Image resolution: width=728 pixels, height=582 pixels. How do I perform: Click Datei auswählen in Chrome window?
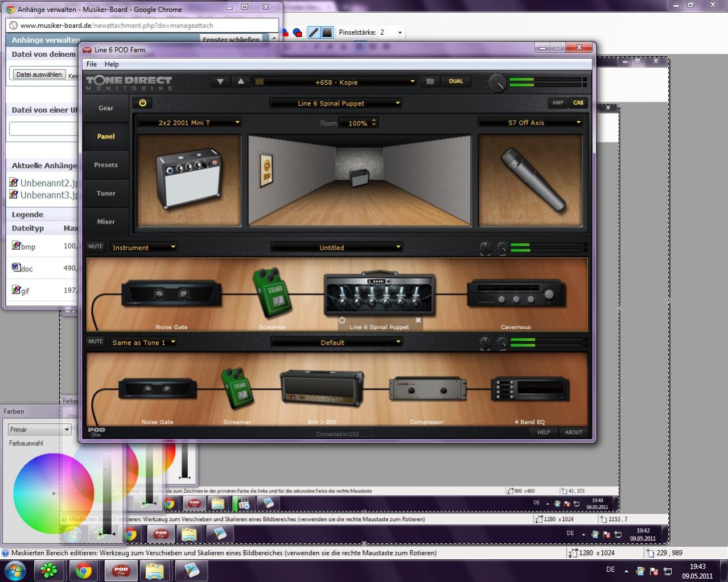pyautogui.click(x=39, y=75)
